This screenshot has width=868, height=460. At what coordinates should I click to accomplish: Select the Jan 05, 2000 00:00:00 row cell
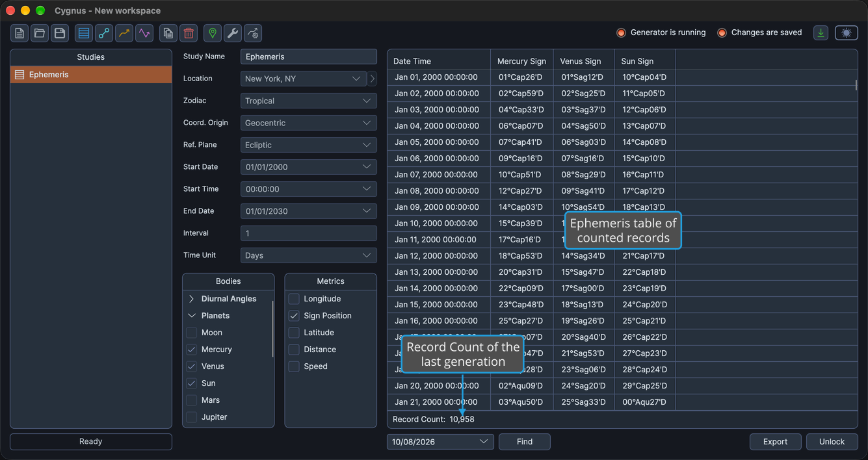(x=439, y=142)
